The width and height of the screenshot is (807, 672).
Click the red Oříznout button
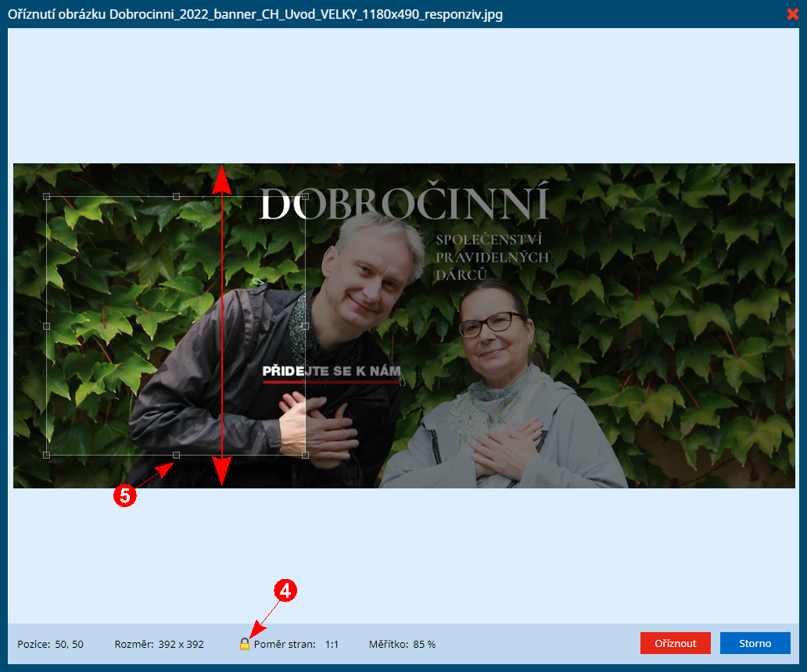click(x=676, y=643)
